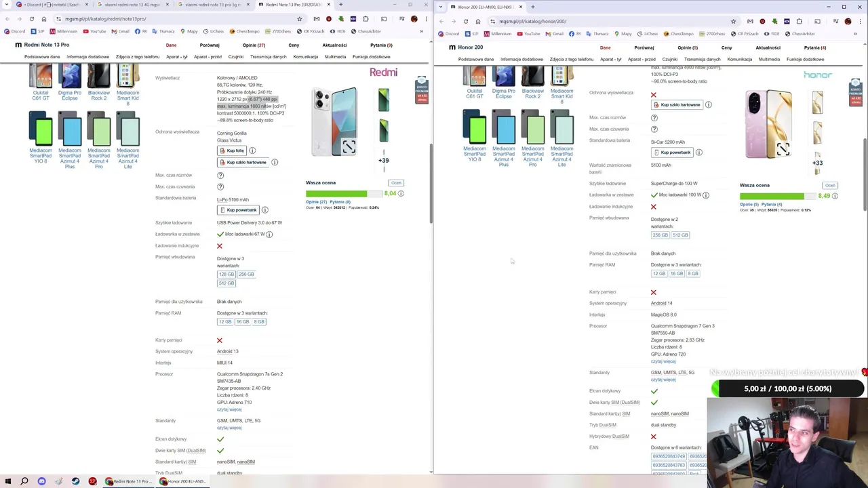Open Android 13 link on Redmi page
The height and width of the screenshot is (488, 868).
(x=227, y=352)
